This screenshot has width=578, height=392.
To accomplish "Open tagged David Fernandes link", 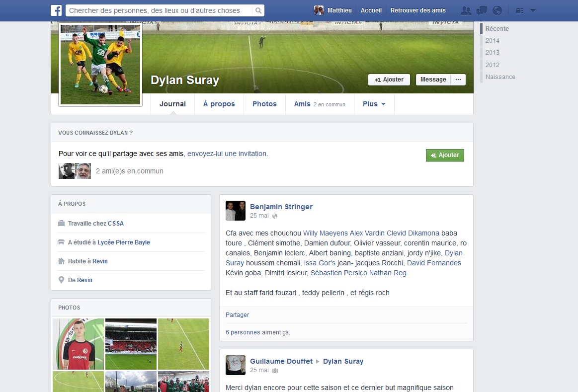I will coord(434,263).
